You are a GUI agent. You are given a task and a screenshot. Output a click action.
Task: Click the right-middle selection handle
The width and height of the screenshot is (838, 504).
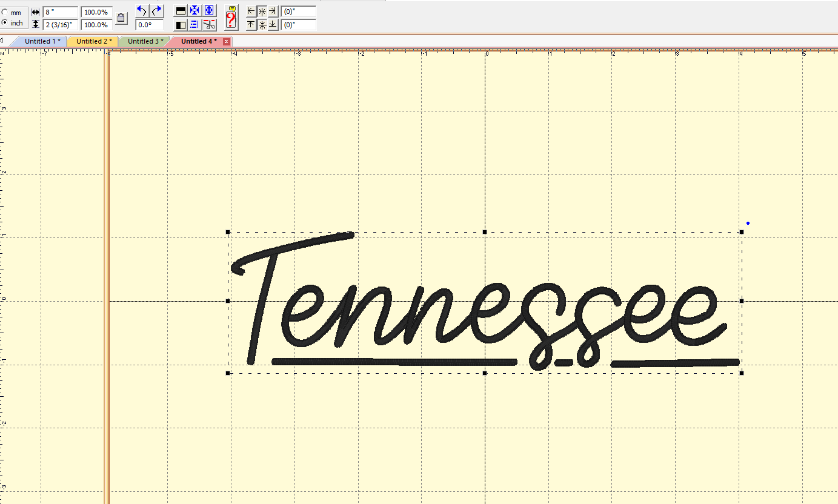click(742, 301)
